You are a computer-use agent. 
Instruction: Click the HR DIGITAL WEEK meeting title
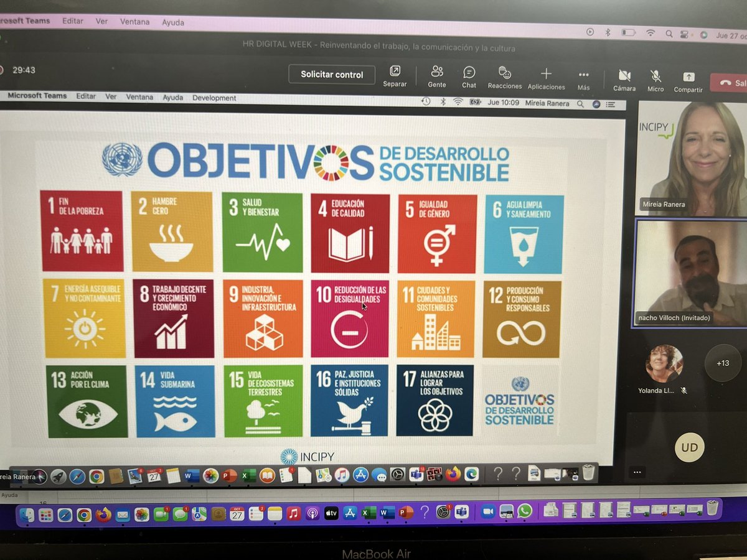point(378,46)
